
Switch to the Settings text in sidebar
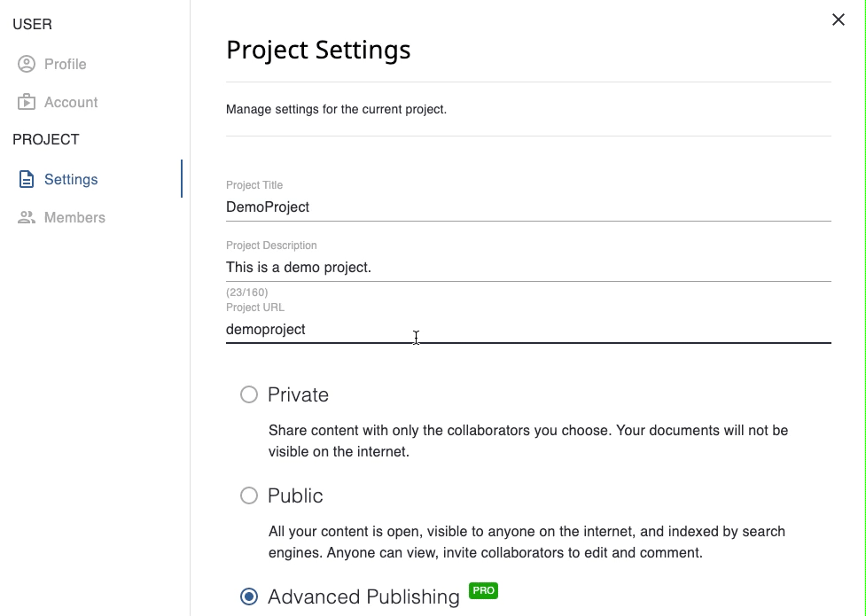[71, 179]
